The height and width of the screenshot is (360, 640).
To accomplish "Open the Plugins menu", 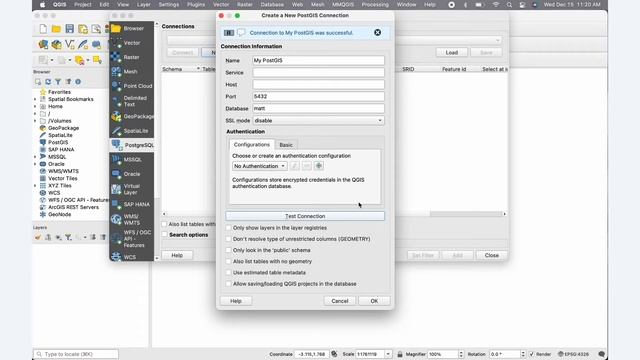I will point(196,4).
